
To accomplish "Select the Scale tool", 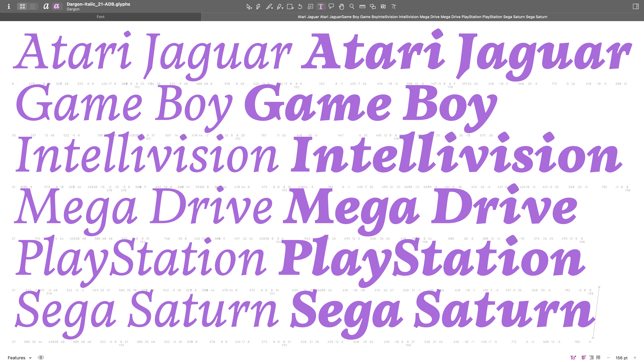I will 310,7.
